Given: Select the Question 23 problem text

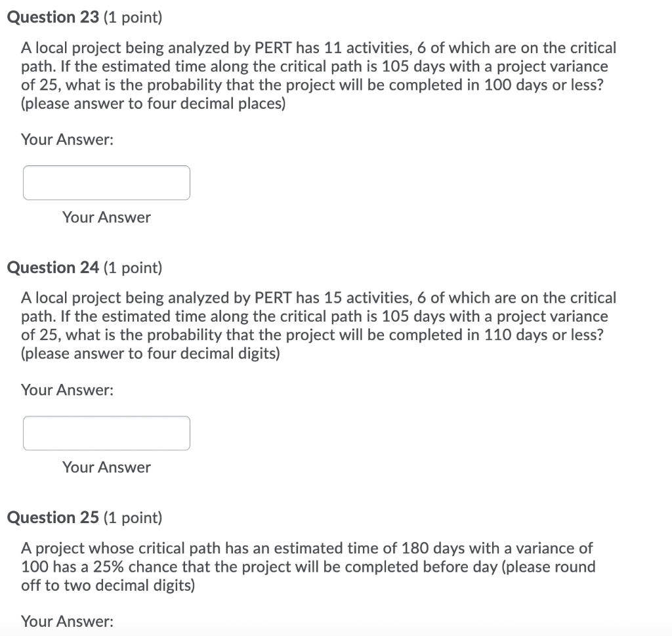Looking at the screenshot, I should (x=318, y=75).
